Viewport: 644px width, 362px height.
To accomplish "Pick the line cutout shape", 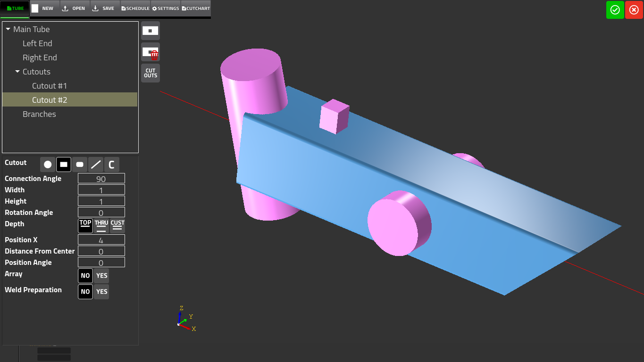I will click(x=96, y=165).
